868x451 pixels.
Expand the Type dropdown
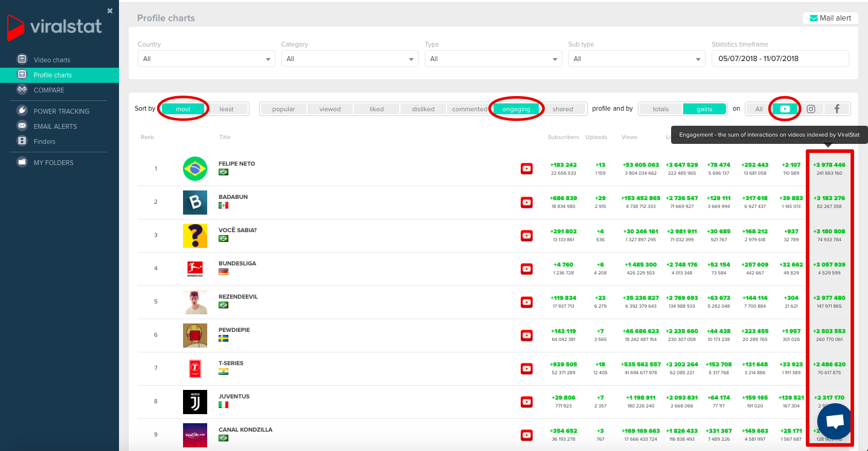(493, 59)
